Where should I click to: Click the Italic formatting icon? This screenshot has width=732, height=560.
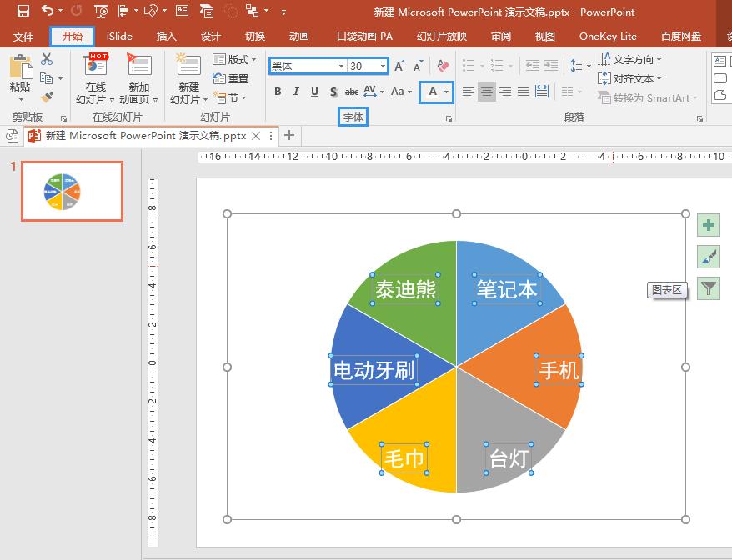click(296, 91)
